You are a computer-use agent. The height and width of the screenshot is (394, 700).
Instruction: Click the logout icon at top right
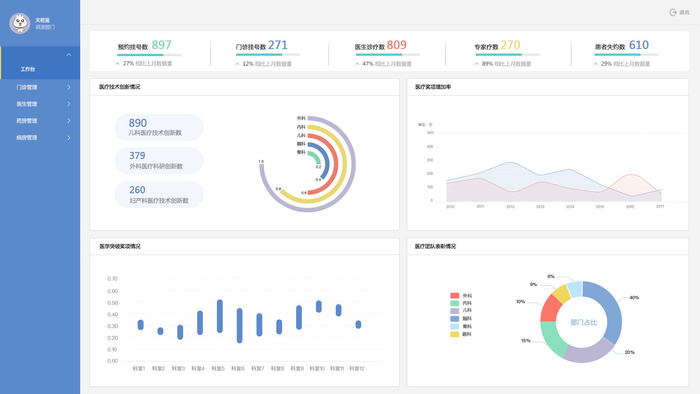pos(673,12)
